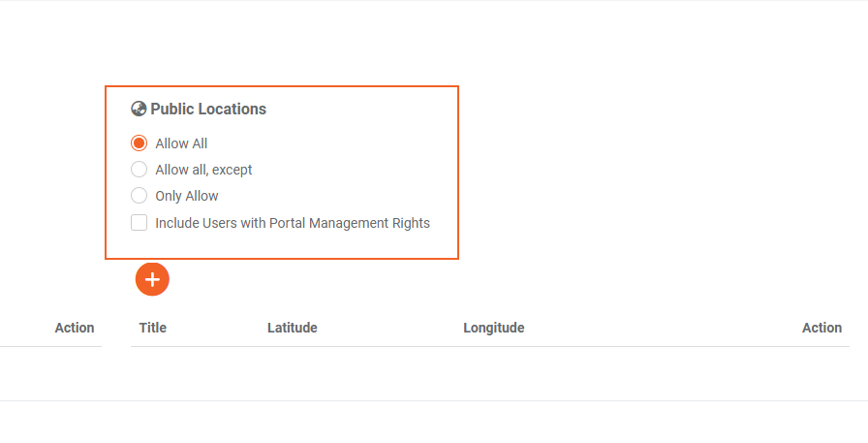Click the Action header right of Longitude
Screen dimensions: 868x443
pyautogui.click(x=821, y=328)
